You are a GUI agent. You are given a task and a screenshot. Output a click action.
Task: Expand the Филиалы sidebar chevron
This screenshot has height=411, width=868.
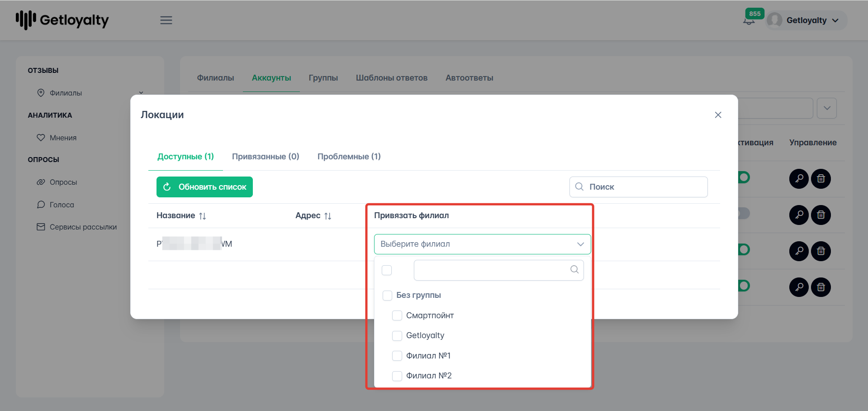(x=141, y=93)
